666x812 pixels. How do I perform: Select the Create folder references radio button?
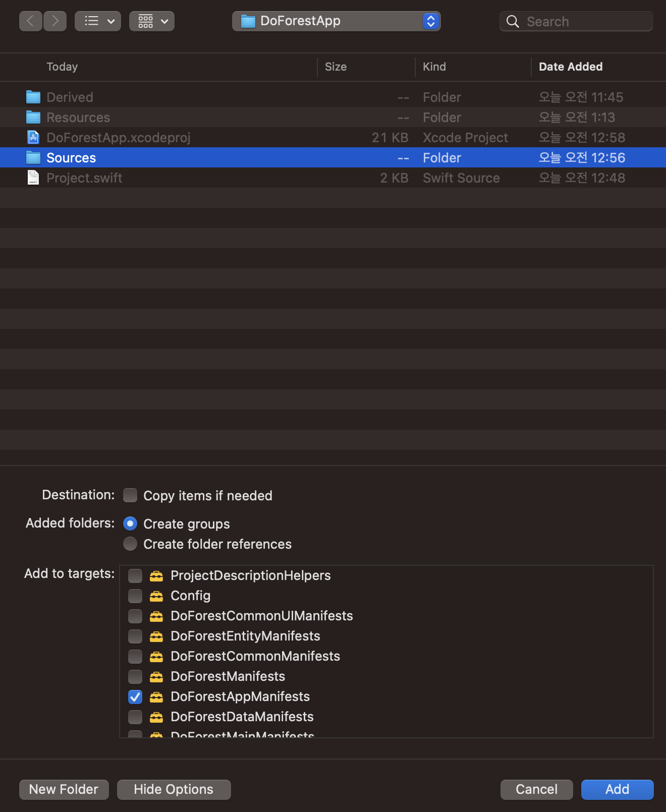(x=130, y=544)
